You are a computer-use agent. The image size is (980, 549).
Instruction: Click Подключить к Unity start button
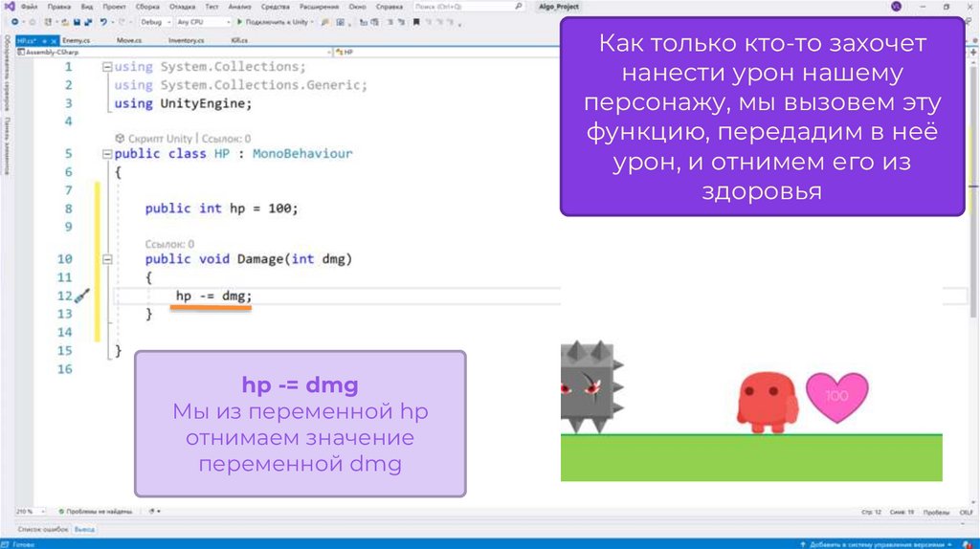(275, 22)
